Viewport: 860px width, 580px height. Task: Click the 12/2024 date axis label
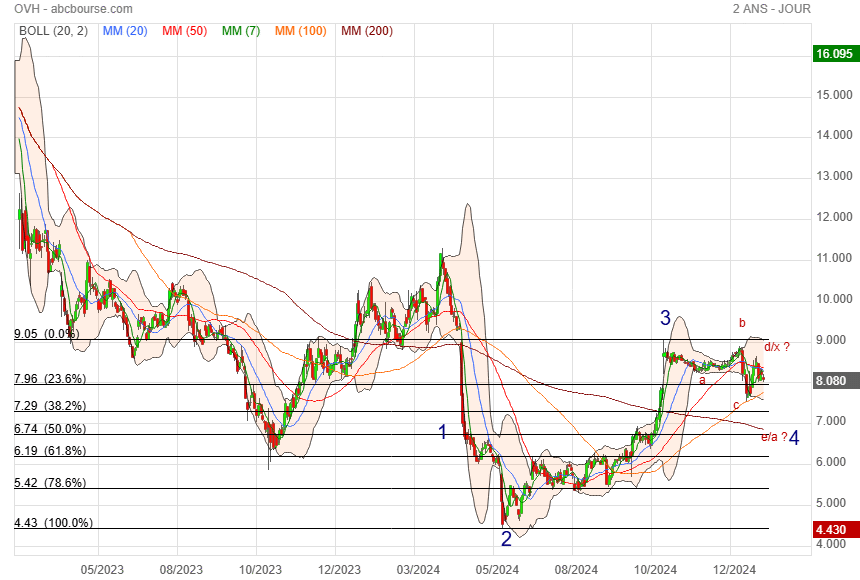pyautogui.click(x=734, y=570)
